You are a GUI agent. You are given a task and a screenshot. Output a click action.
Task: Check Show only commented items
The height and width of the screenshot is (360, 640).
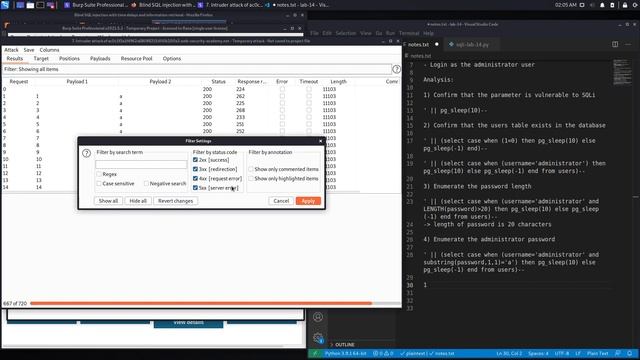coord(251,169)
